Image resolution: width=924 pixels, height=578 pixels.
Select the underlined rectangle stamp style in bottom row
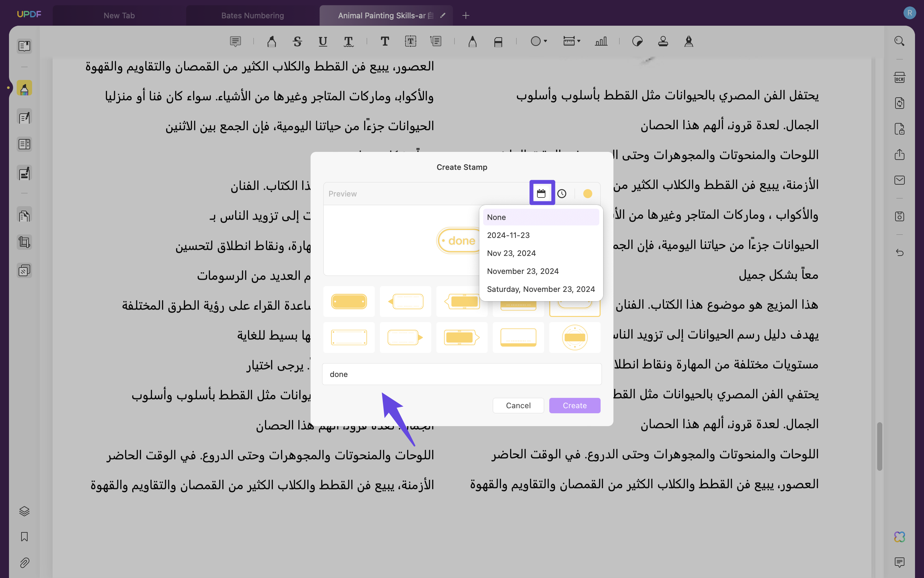point(518,337)
